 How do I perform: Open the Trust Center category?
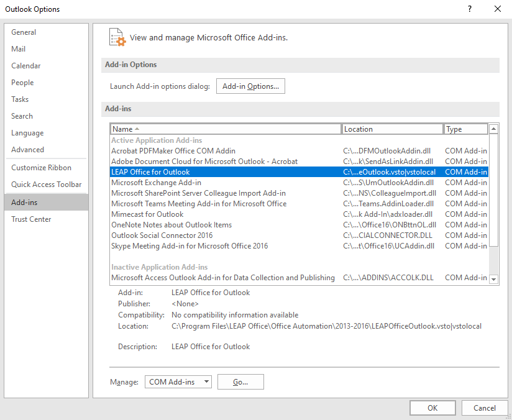[31, 219]
